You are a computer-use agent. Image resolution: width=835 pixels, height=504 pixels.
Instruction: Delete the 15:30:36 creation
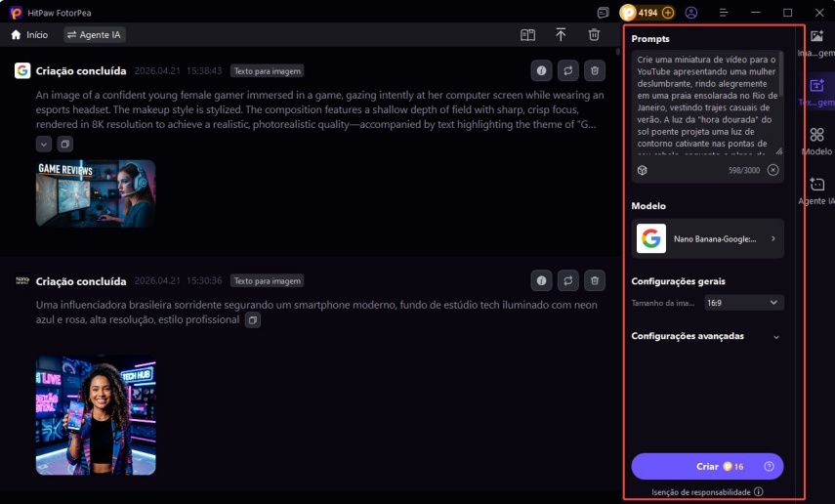[595, 280]
